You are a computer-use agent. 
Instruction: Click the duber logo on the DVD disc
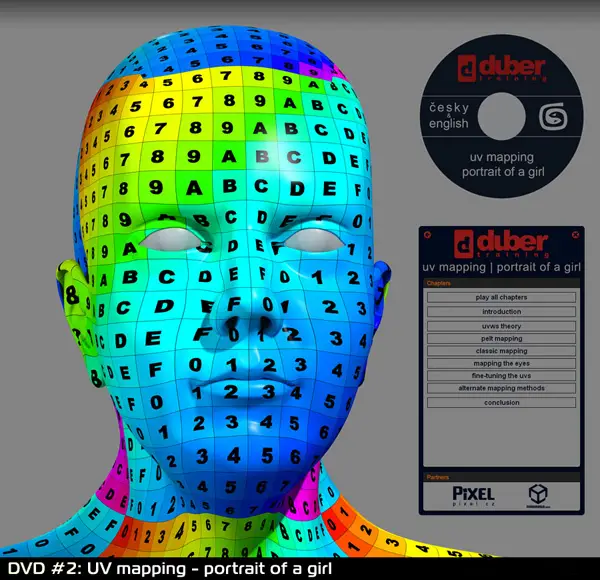(x=502, y=68)
